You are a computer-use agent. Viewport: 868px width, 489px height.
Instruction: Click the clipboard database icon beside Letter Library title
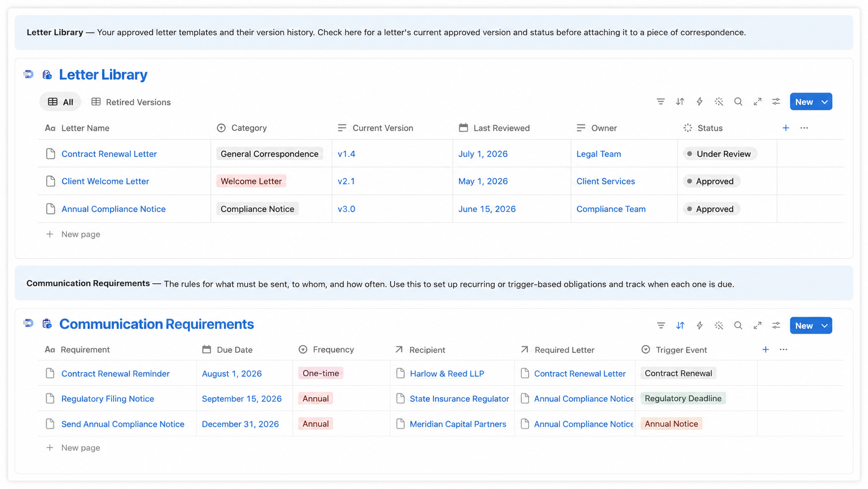[x=47, y=75]
